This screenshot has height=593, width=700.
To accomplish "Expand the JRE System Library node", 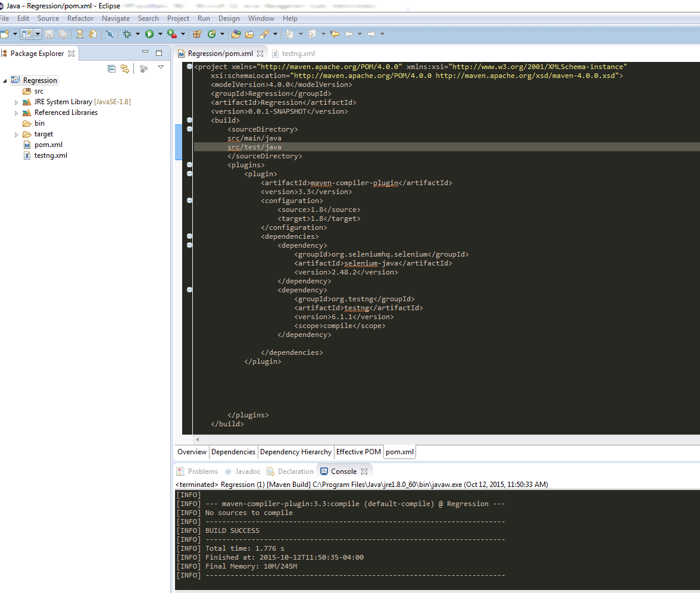I will click(17, 102).
